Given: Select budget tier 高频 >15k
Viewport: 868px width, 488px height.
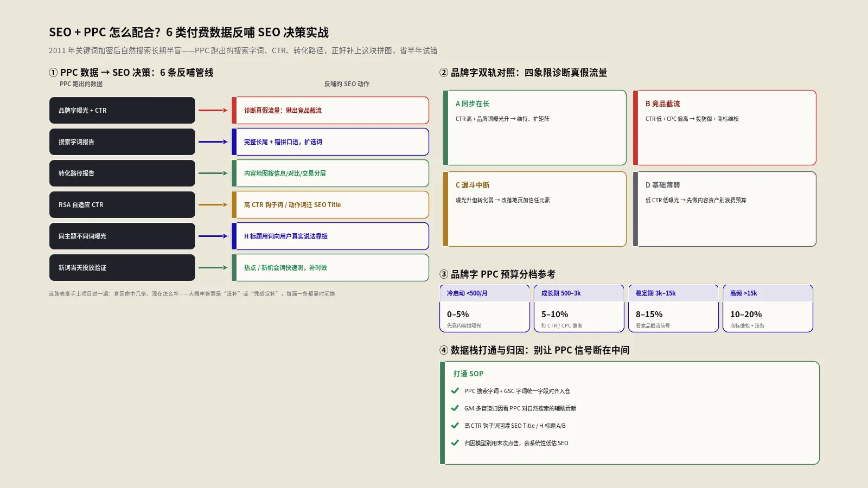Looking at the screenshot, I should click(768, 308).
